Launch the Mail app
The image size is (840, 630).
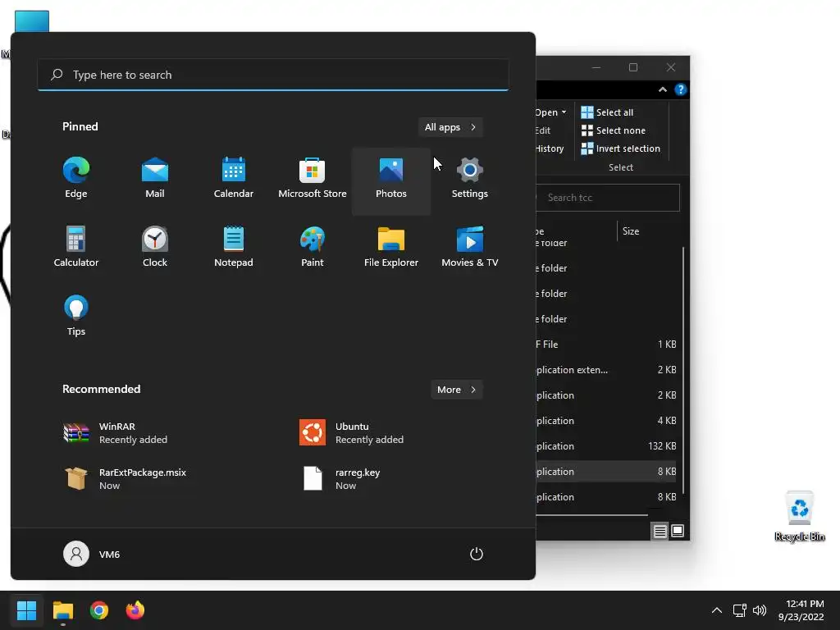[155, 179]
